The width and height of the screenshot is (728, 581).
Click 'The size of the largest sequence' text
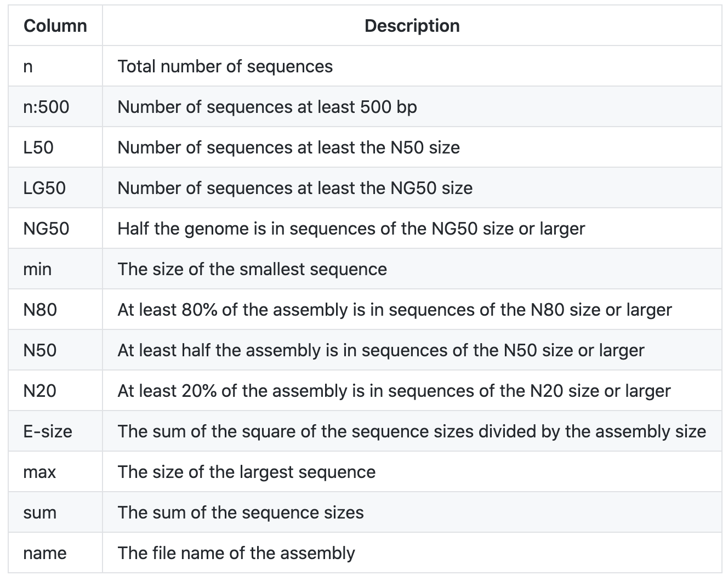point(247,472)
